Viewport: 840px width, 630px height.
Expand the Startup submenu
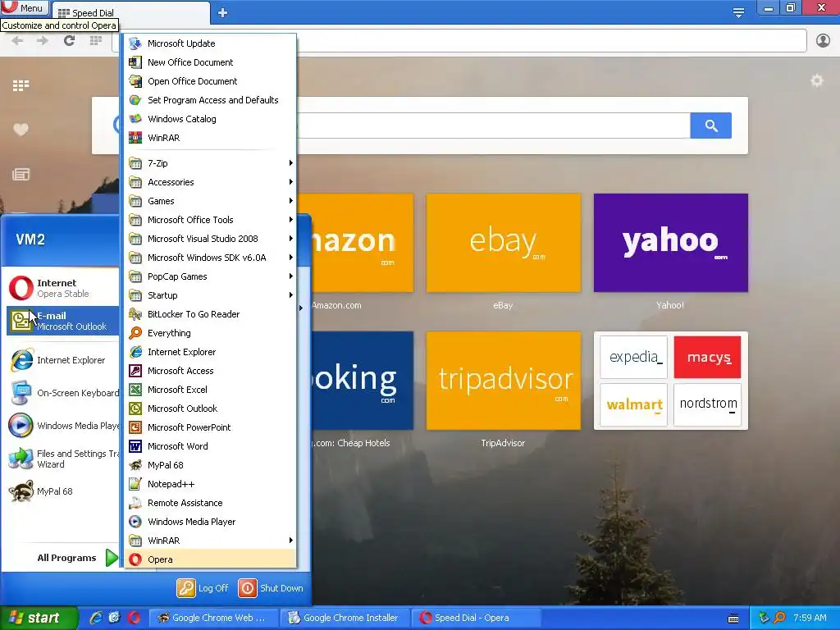click(211, 295)
